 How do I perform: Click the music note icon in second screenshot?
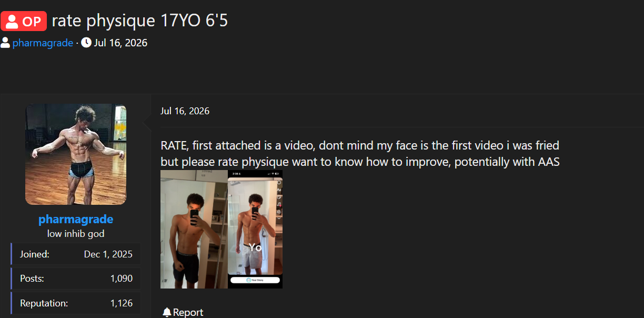click(x=279, y=204)
